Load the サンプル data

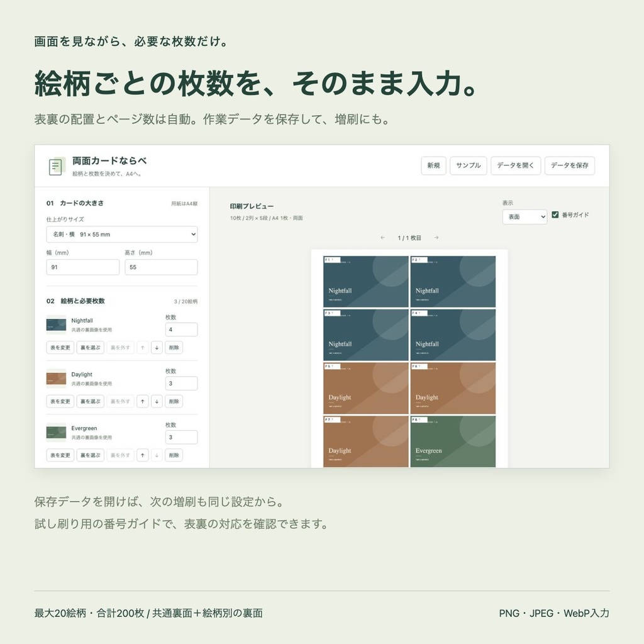(x=468, y=165)
